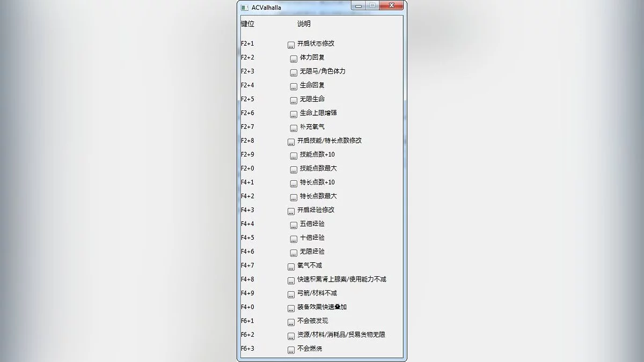644x362 pixels.
Task: Select the F2+1 hotkey text
Action: click(247, 43)
